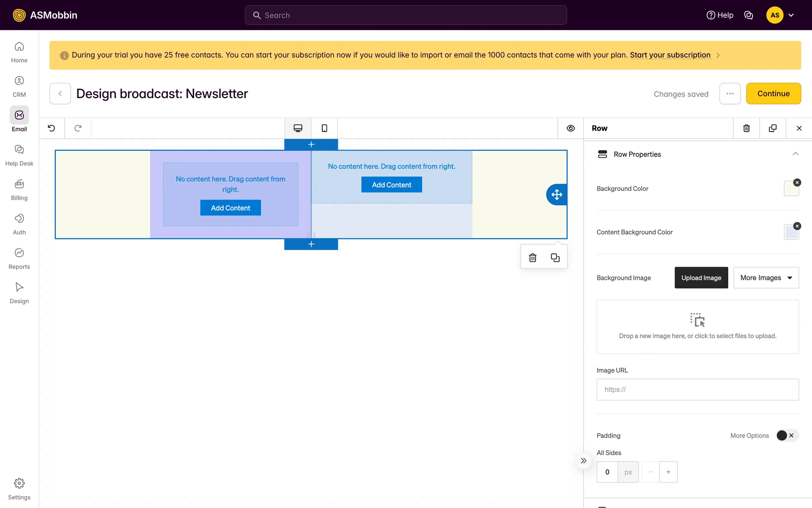The width and height of the screenshot is (812, 508).
Task: Delete row using Row panel trash icon
Action: click(746, 128)
